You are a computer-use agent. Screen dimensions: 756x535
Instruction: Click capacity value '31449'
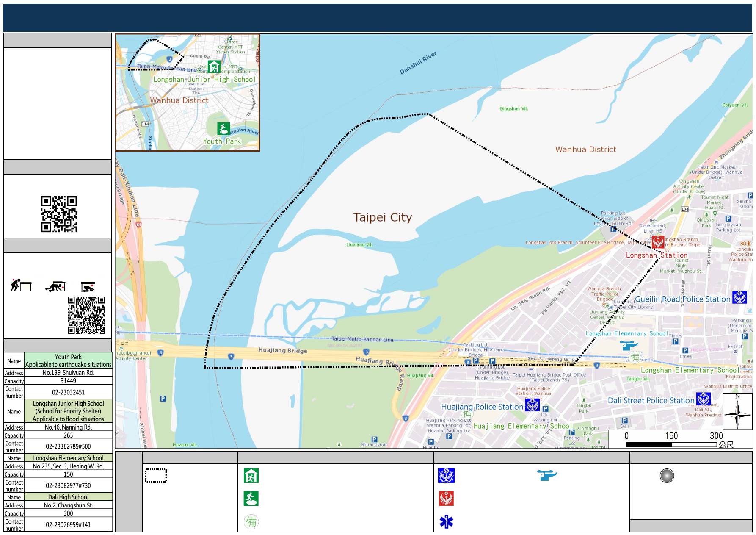(x=68, y=381)
